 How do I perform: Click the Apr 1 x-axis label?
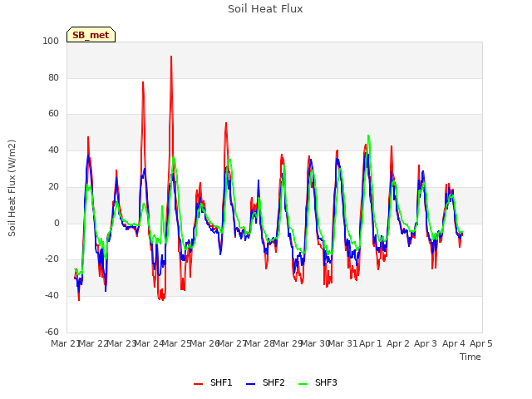click(x=371, y=343)
